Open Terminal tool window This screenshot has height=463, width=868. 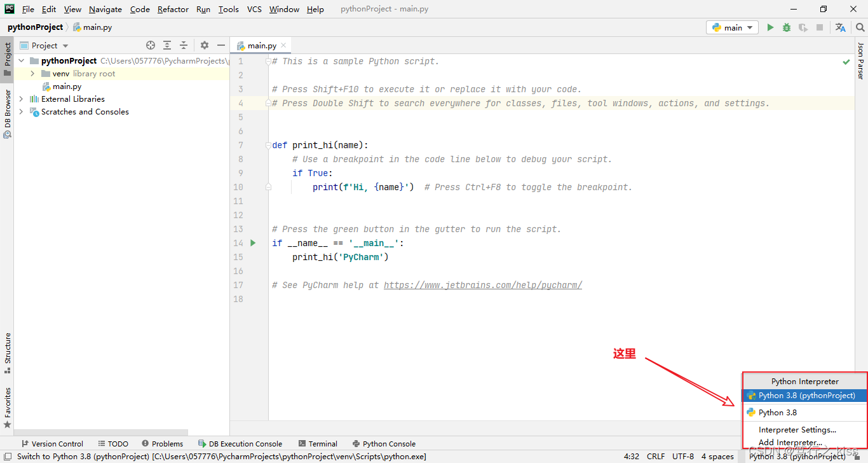tap(317, 444)
